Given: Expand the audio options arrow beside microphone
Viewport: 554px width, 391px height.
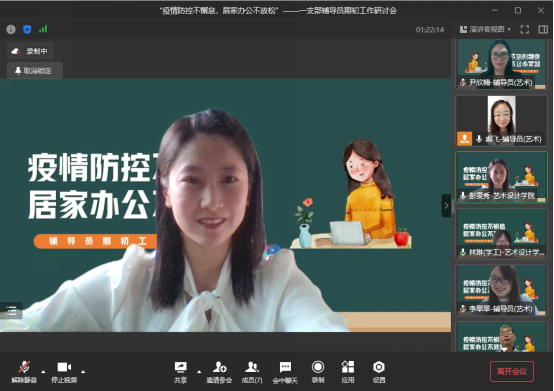Looking at the screenshot, I should (43, 372).
